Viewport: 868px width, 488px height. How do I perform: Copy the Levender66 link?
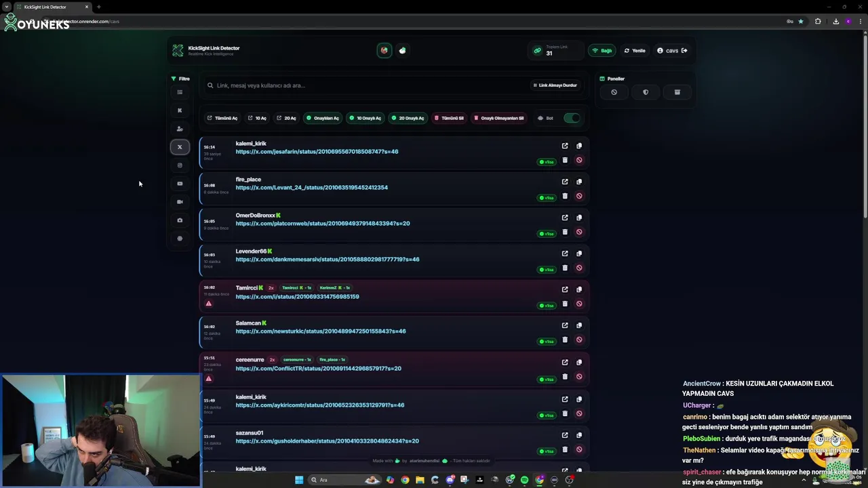click(579, 253)
